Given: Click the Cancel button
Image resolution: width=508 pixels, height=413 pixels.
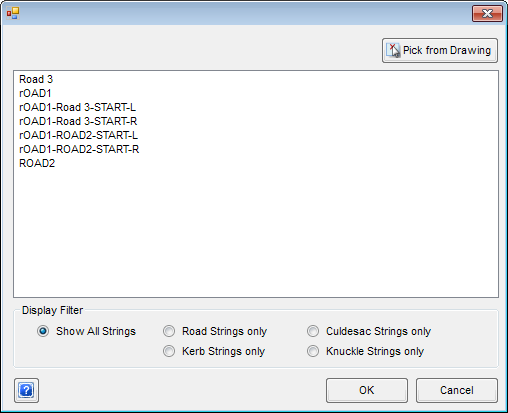Looking at the screenshot, I should coord(457,390).
